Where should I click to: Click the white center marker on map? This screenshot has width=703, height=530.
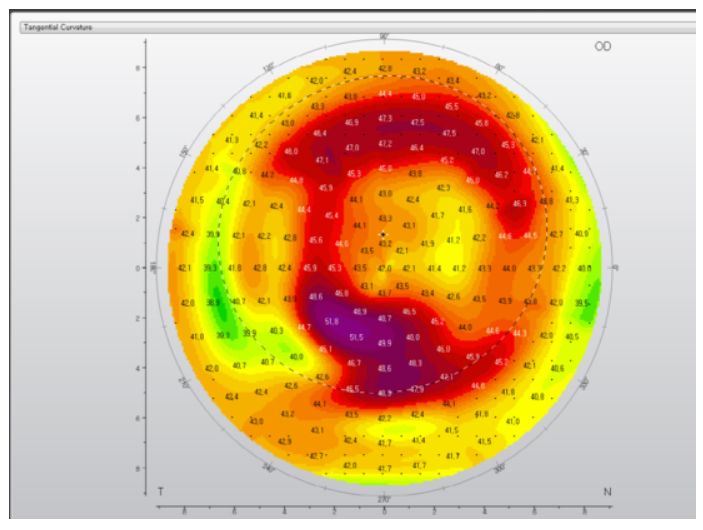[383, 234]
